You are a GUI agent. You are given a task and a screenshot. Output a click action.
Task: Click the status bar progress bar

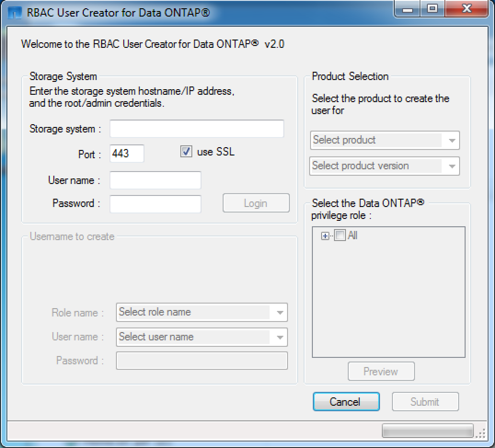(x=428, y=431)
